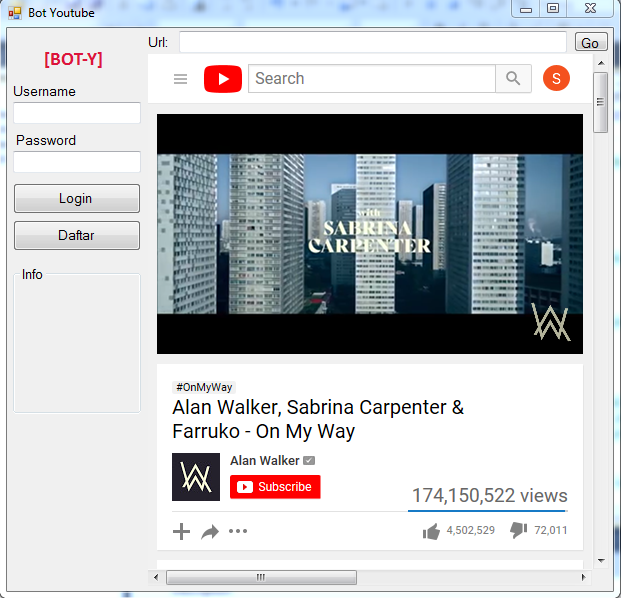Viewport: 621px width, 598px height.
Task: Open the orange S account avatar
Action: (x=556, y=78)
